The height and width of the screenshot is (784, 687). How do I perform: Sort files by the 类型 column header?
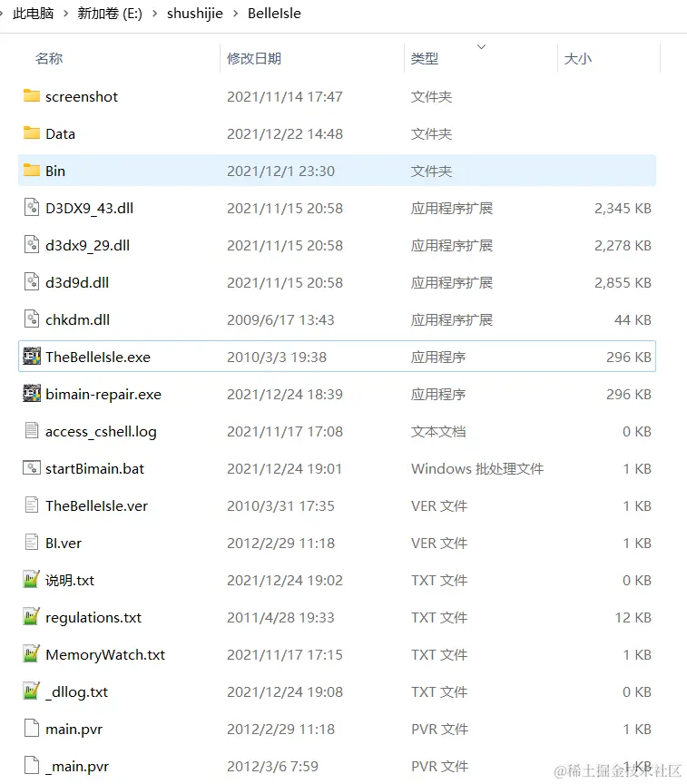coord(425,58)
